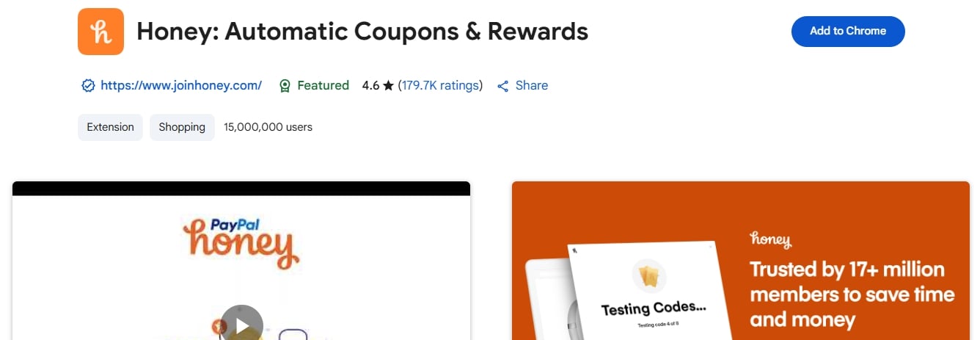Play the Honey promo video
This screenshot has width=980, height=340.
tap(241, 324)
